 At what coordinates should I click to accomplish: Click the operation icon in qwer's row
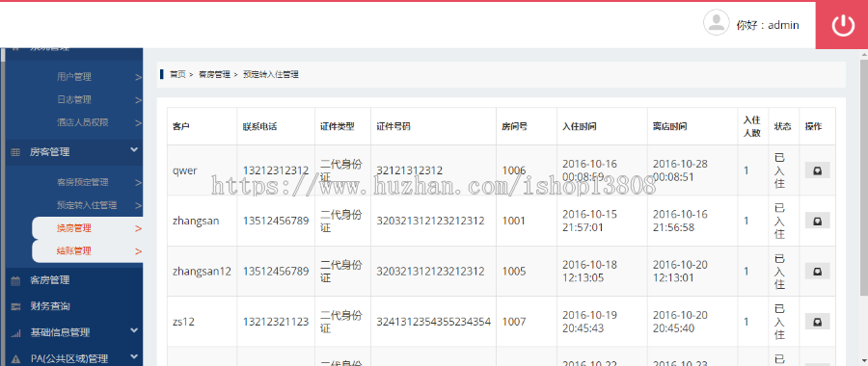[x=817, y=170]
